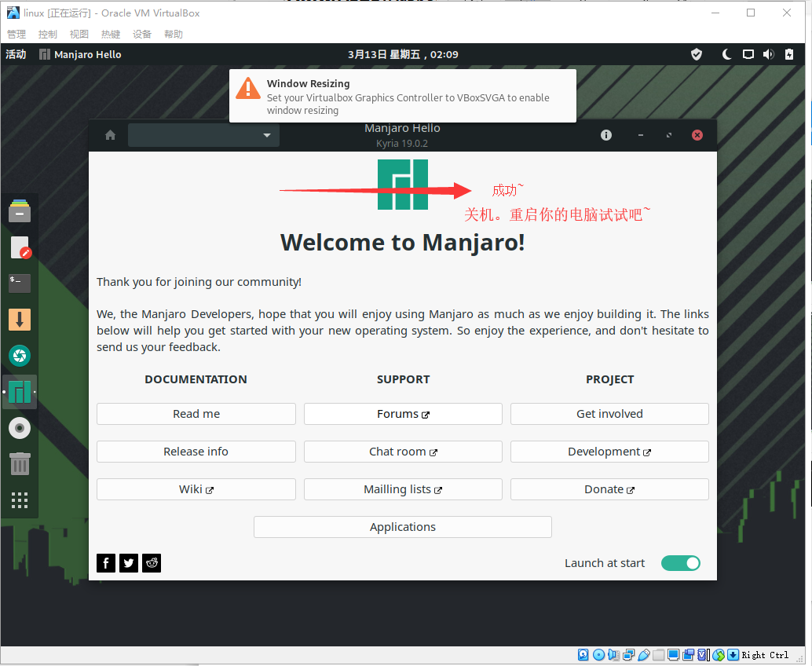Click the Window Resizing notification banner
The height and width of the screenshot is (666, 812).
coord(402,96)
